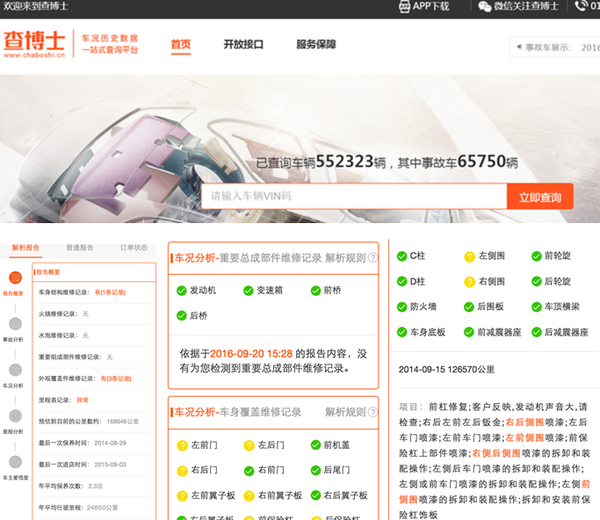
Task: Click the phone call icon at top right
Action: click(581, 6)
